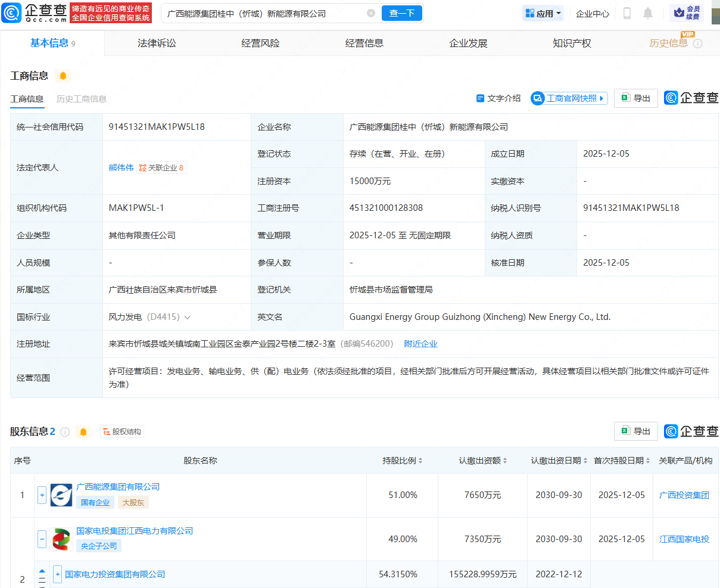Switch to the 法律诉讼 tab
This screenshot has height=588, width=720.
[157, 43]
